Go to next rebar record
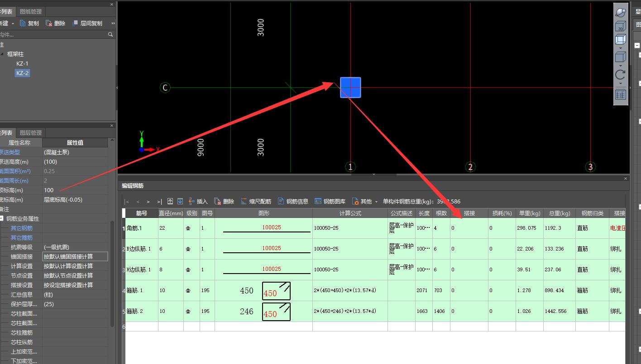Screen dimensions: 641x364 148,202
